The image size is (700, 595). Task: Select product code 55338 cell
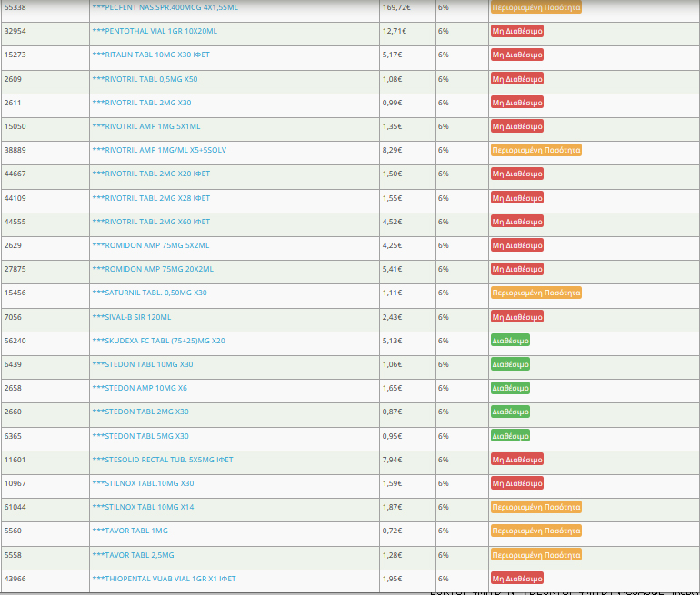pos(15,7)
